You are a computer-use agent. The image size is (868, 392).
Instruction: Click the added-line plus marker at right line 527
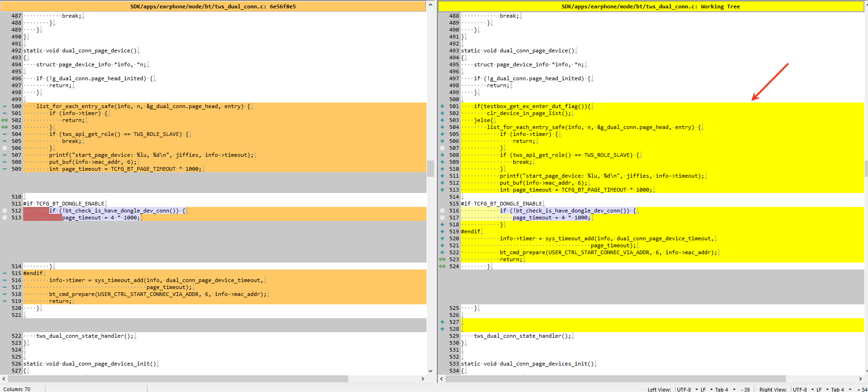442,322
